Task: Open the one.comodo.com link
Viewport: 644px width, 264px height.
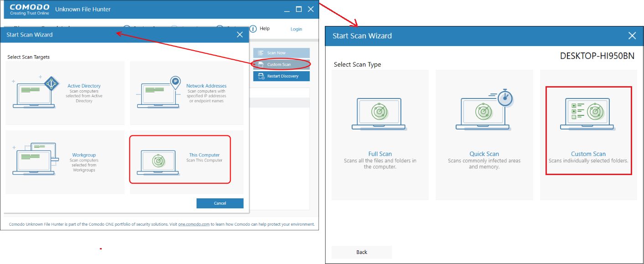Action: [194, 224]
